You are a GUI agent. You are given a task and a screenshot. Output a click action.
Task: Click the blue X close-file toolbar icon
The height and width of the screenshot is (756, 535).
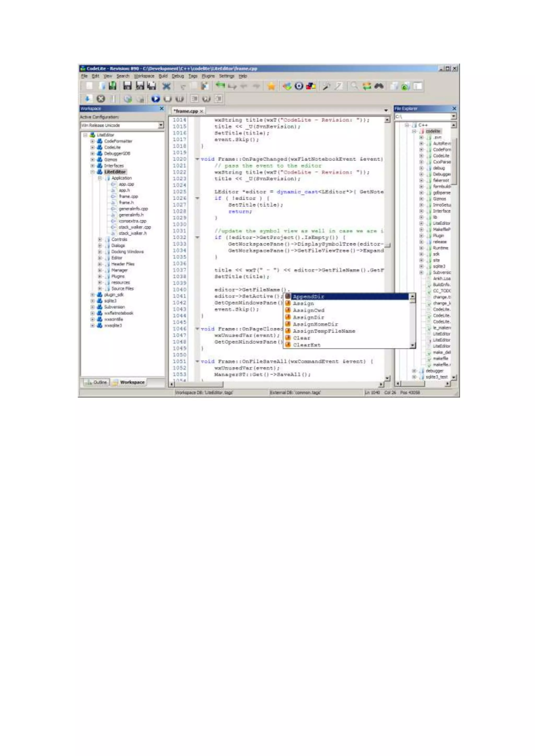click(167, 86)
